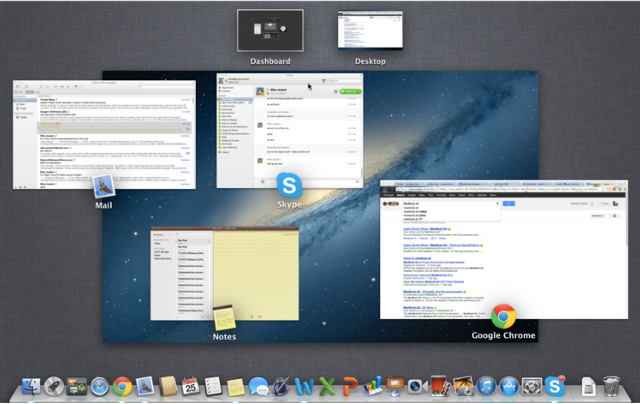Screen dimensions: 640x404
Task: Open the App Store dock icon
Action: [x=509, y=386]
